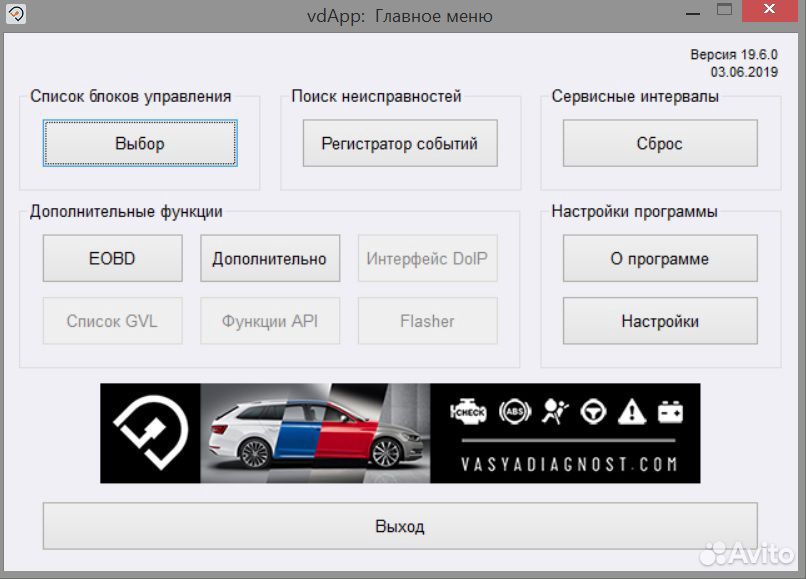Image resolution: width=806 pixels, height=579 pixels.
Task: Click the Flasher button
Action: (x=427, y=321)
